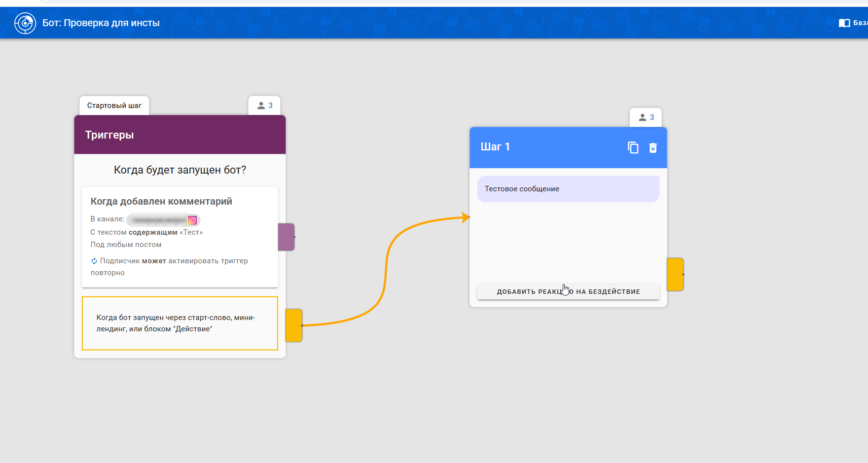Select the yellow-outlined start-word launch block

(x=180, y=323)
